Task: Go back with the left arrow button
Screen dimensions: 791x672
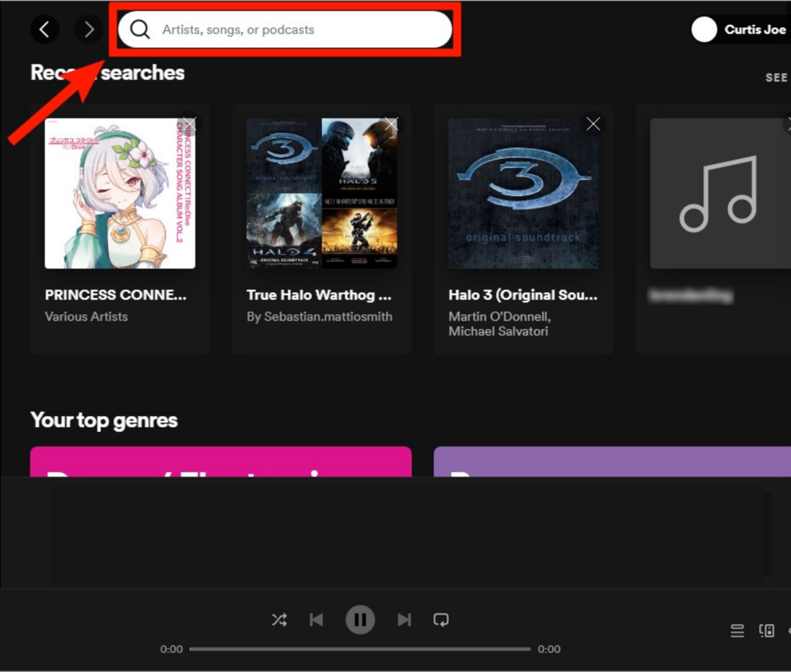Action: (45, 29)
